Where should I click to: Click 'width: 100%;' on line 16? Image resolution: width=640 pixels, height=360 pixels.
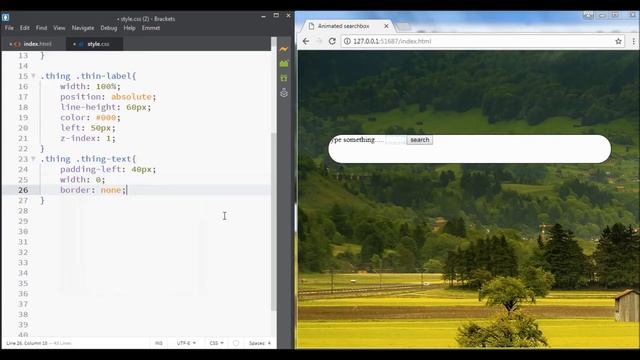pos(90,87)
